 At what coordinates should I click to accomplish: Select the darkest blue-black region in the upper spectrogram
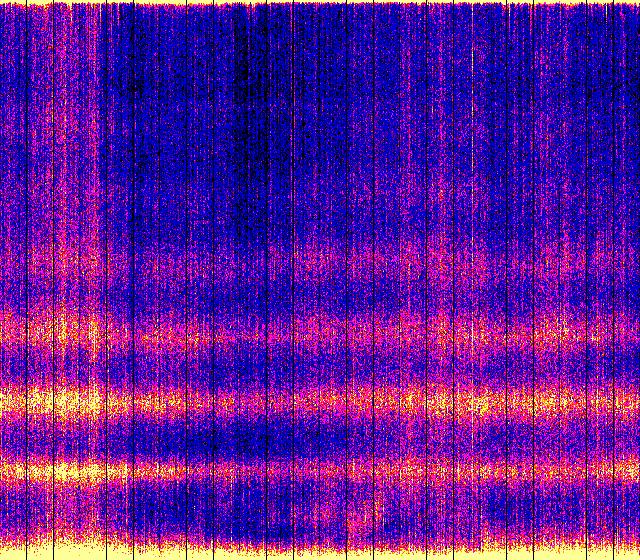(x=243, y=90)
